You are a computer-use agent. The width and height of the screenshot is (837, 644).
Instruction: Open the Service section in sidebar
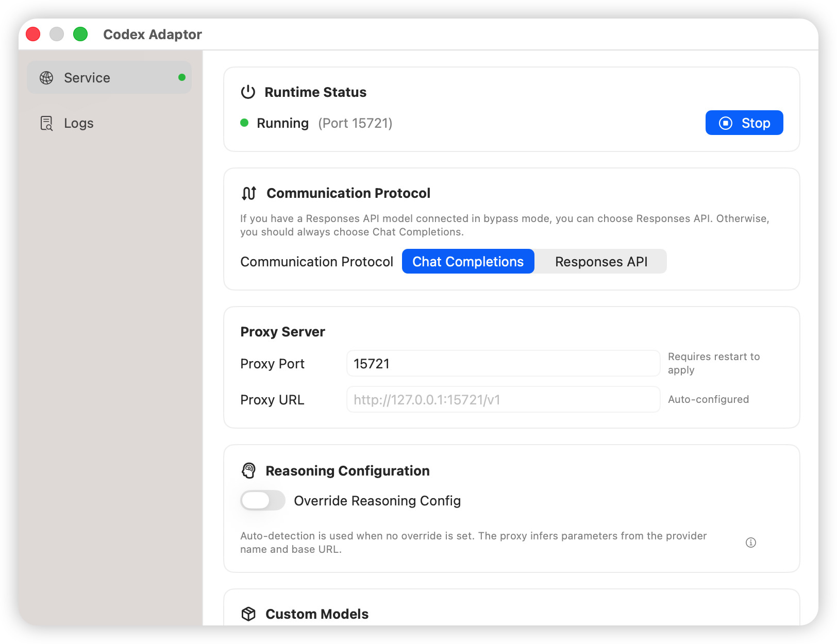pyautogui.click(x=109, y=77)
